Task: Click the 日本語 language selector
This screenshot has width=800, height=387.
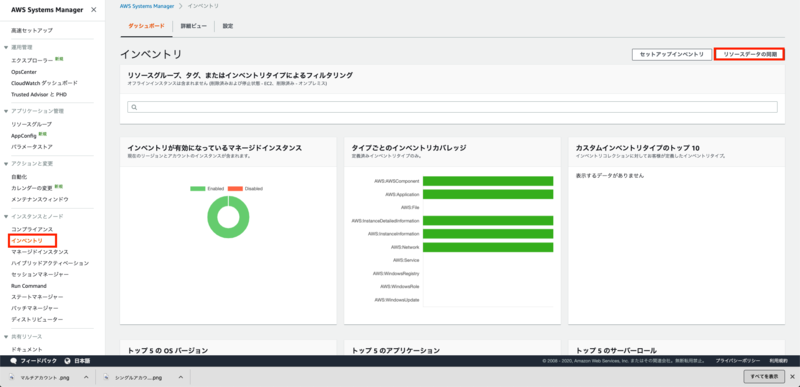Action: [x=82, y=361]
